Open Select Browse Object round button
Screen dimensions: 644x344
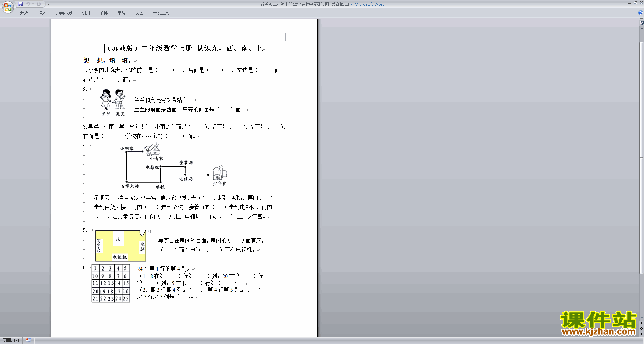641,328
